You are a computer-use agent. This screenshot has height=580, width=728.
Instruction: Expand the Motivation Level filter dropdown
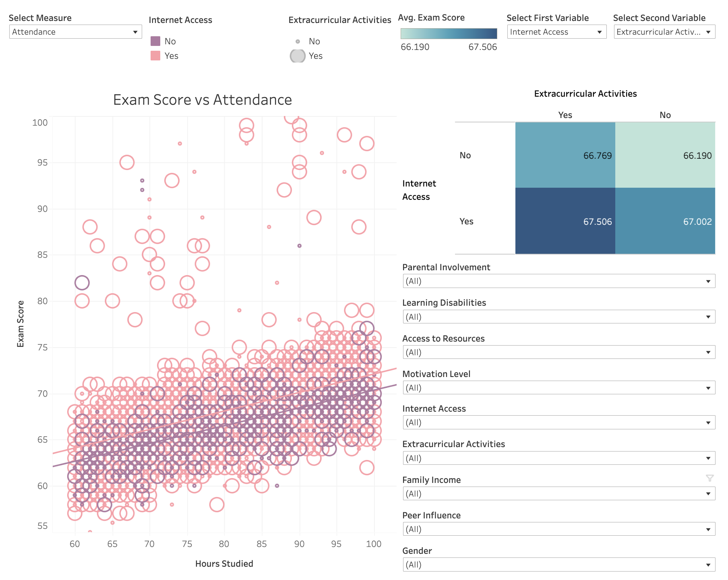pyautogui.click(x=558, y=388)
